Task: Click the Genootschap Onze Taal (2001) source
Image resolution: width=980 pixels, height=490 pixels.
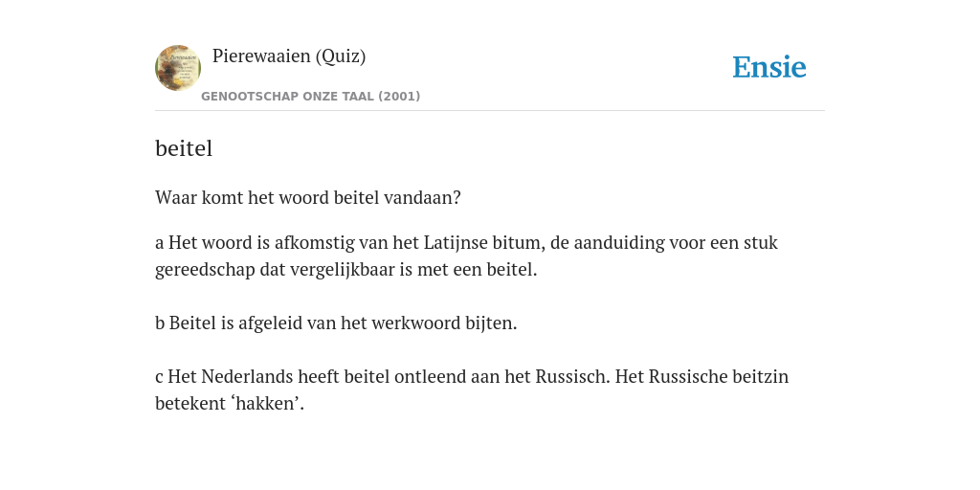Action: (x=311, y=97)
